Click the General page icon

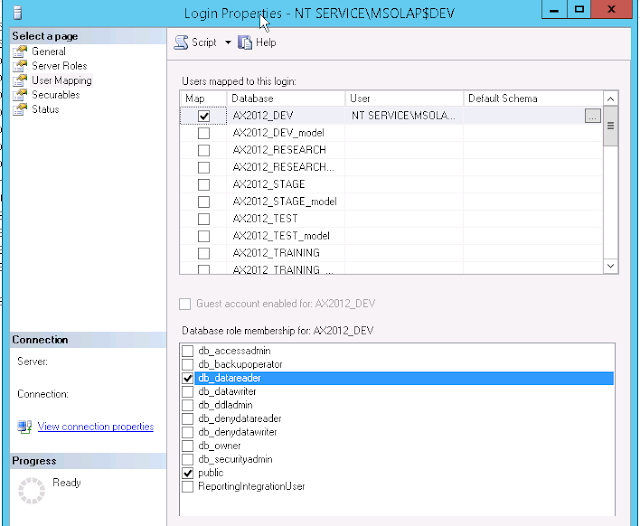click(20, 51)
